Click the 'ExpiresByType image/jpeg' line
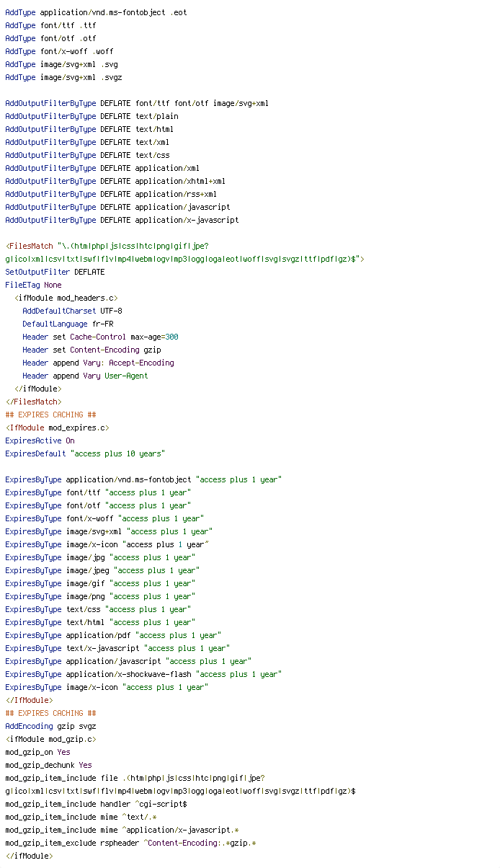Screen dimensions: 500x868 102,570
